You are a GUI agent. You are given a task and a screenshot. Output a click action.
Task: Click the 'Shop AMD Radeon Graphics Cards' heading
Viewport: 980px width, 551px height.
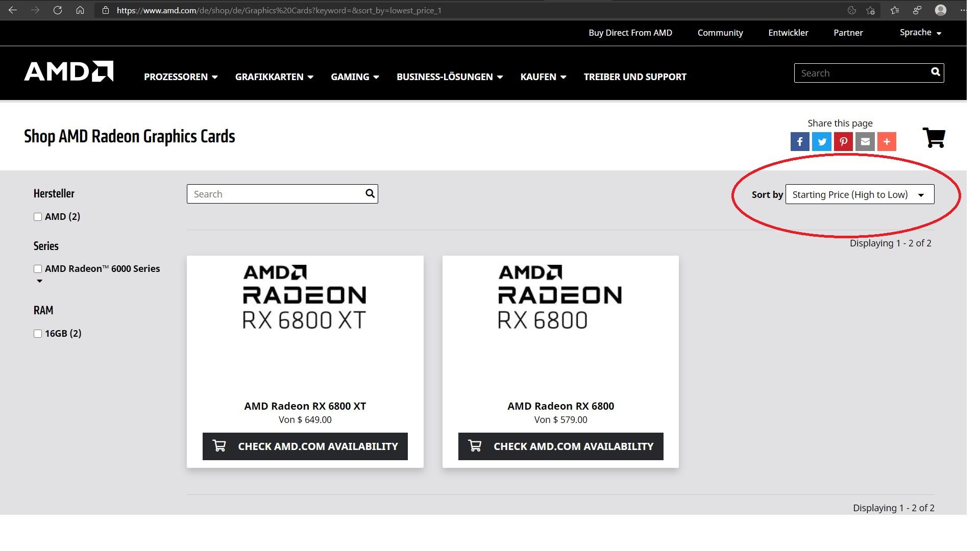point(130,137)
